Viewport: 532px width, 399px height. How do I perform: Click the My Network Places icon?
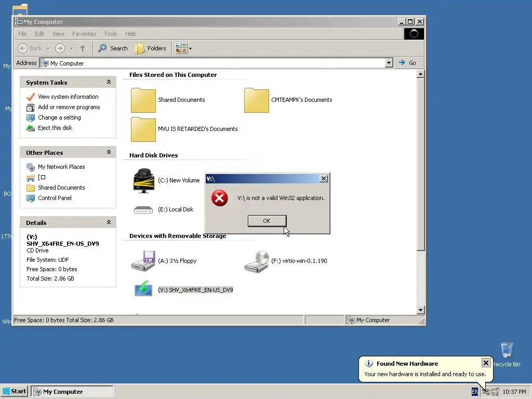click(31, 167)
